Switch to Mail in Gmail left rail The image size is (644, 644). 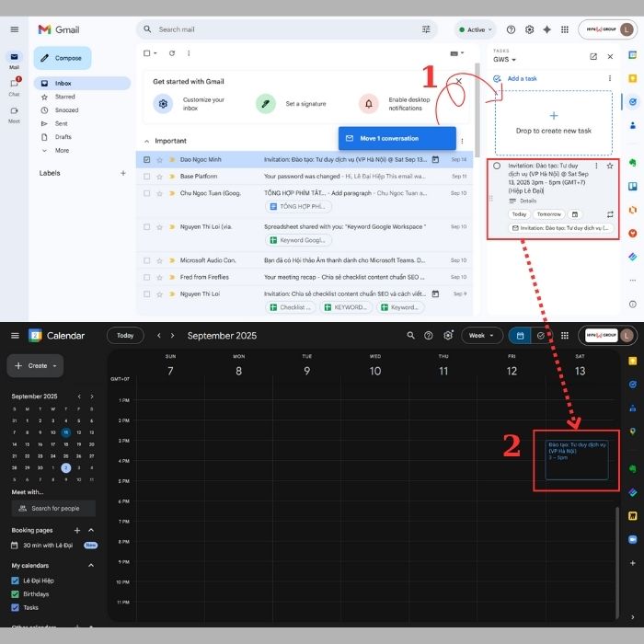tap(14, 60)
